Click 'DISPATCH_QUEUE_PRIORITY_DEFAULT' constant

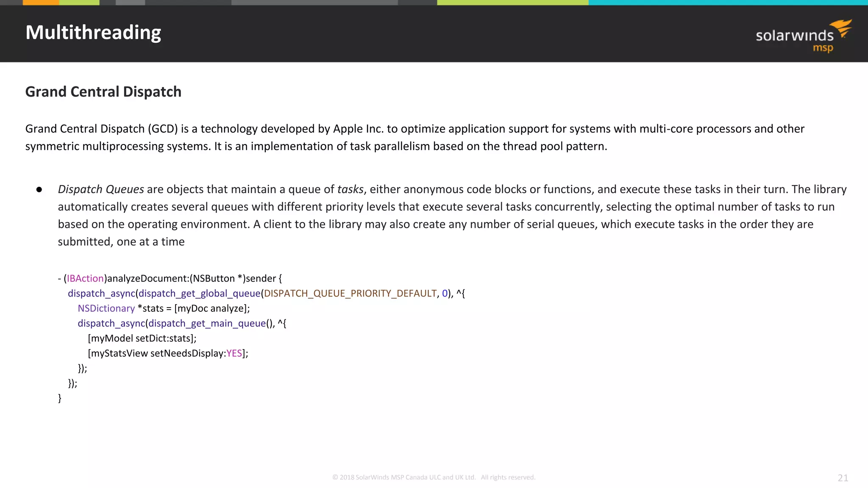350,294
